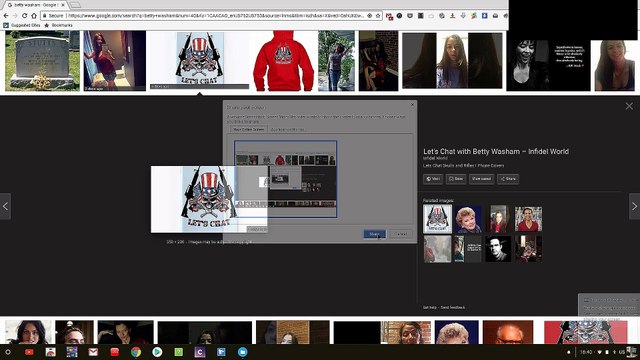Open Gmail from the shelf

click(93, 351)
